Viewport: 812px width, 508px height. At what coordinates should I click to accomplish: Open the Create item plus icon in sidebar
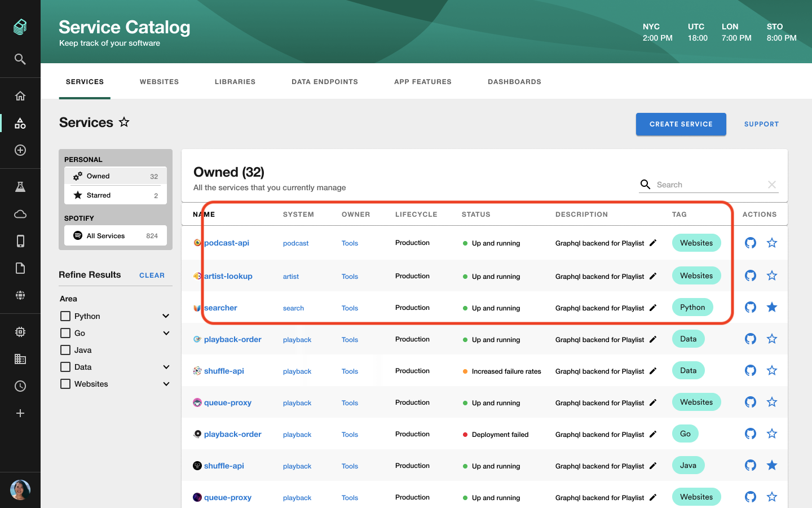coord(20,150)
